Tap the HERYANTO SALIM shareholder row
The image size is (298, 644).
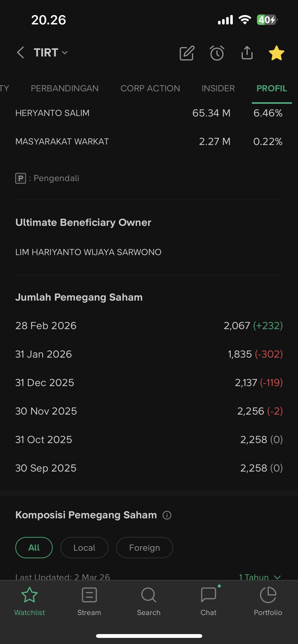[149, 113]
